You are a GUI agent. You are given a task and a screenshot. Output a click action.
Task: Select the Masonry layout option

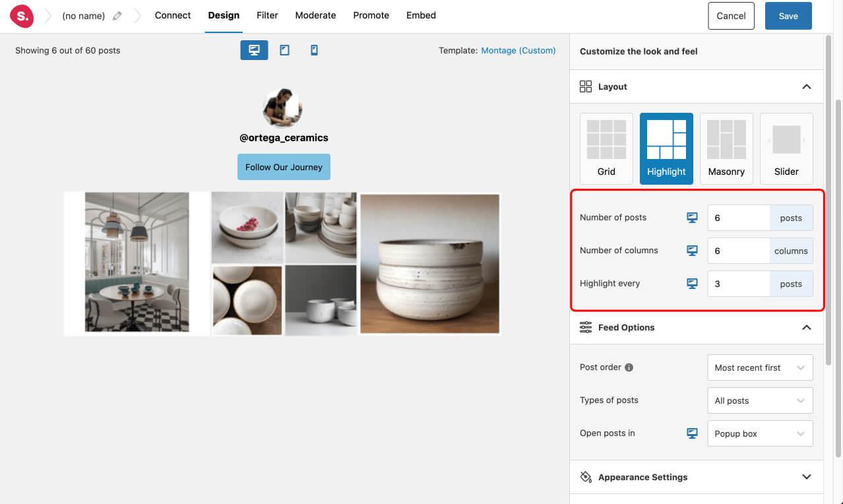tap(726, 148)
